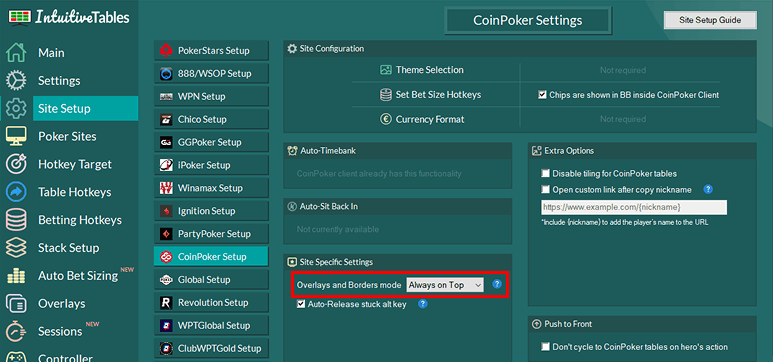Go to Settings in the sidebar
Screen dimensions: 775x362
point(59,81)
